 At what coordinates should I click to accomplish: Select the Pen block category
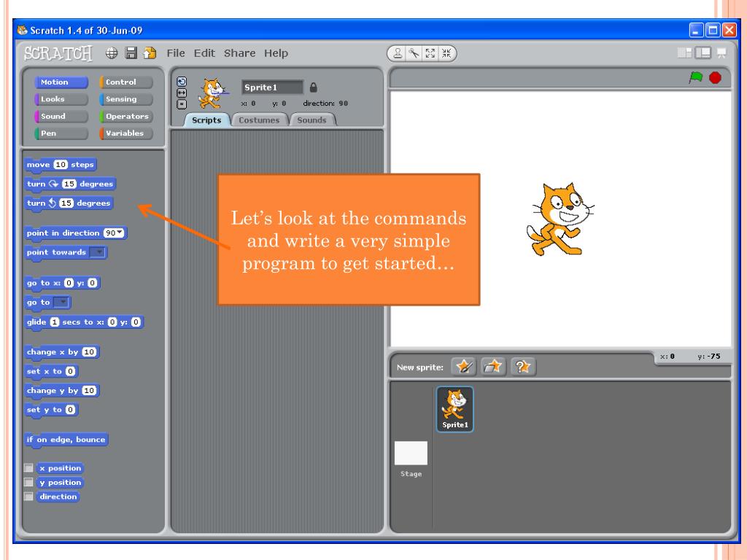[x=61, y=133]
